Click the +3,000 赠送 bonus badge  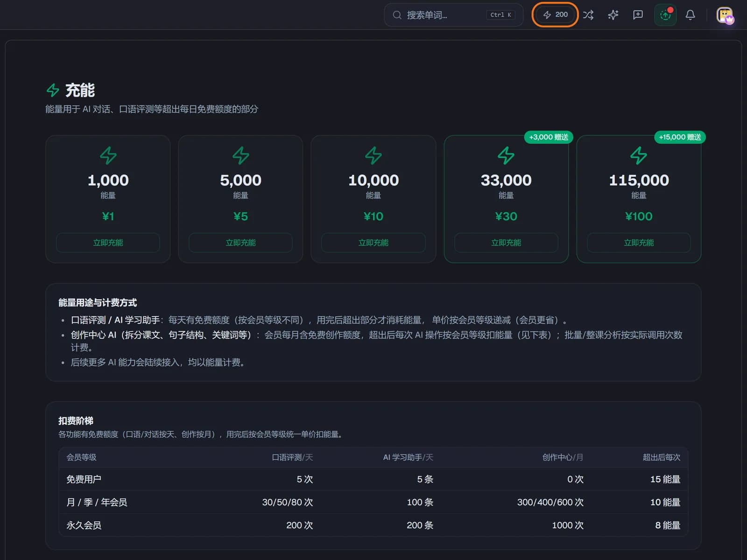(549, 137)
